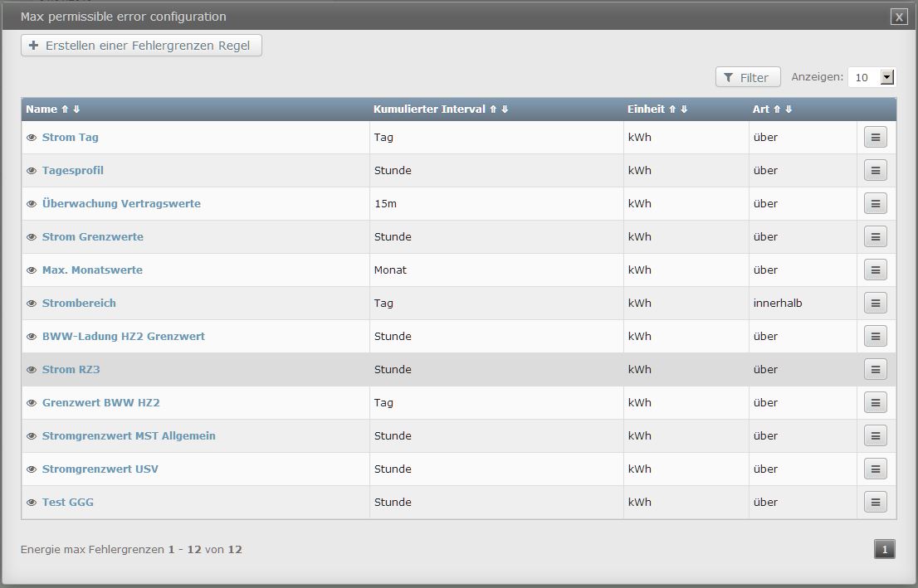
Task: Click eye icon next to BWW-Ladung HZ2 Grenzwert
Action: tap(32, 337)
